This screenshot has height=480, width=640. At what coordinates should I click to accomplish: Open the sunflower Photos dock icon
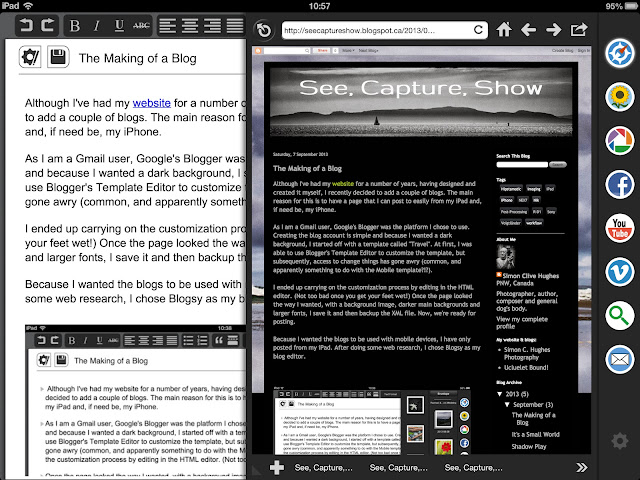(x=620, y=97)
